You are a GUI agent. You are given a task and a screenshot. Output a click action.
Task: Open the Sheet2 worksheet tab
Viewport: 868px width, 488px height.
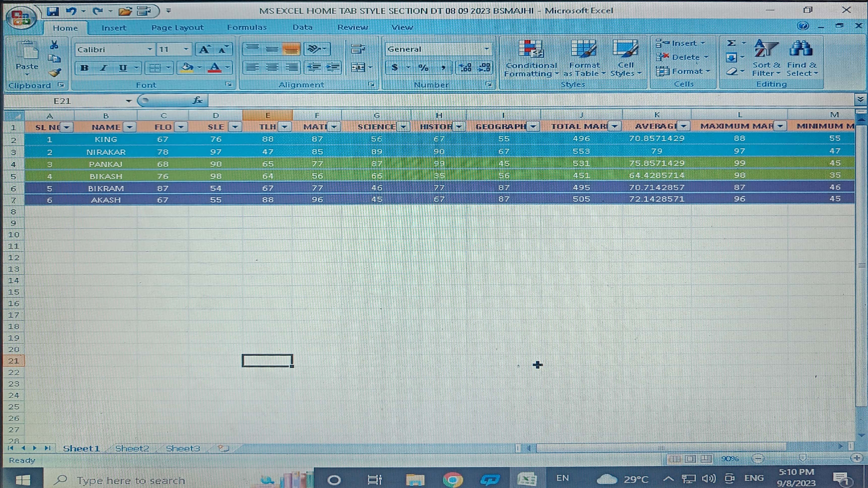pos(132,449)
